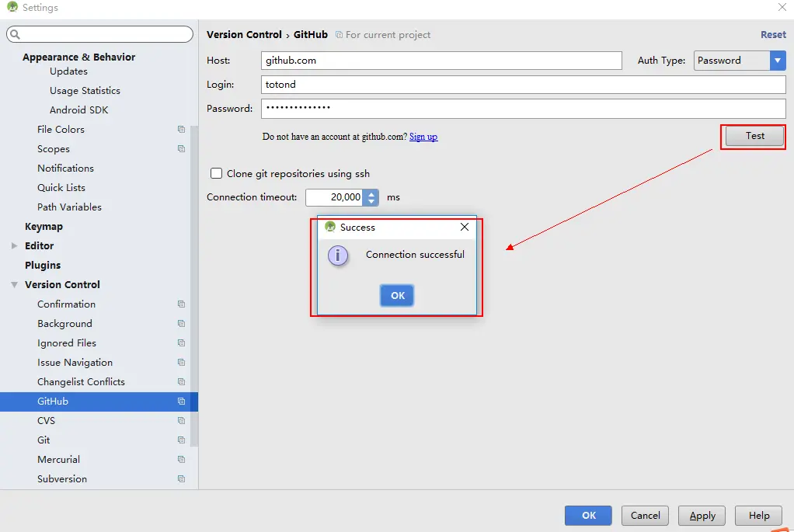The height and width of the screenshot is (532, 794).
Task: Click the Sign up link
Action: point(423,137)
